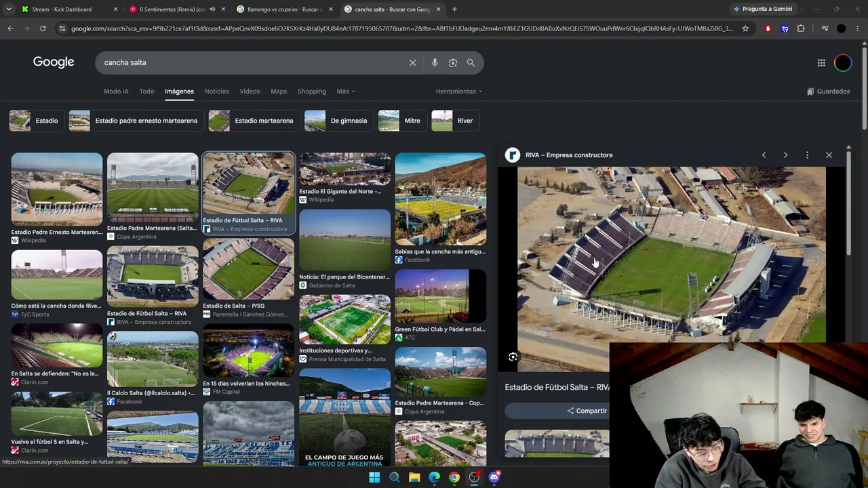This screenshot has width=868, height=488.
Task: Filter images by the River chip
Action: 456,121
